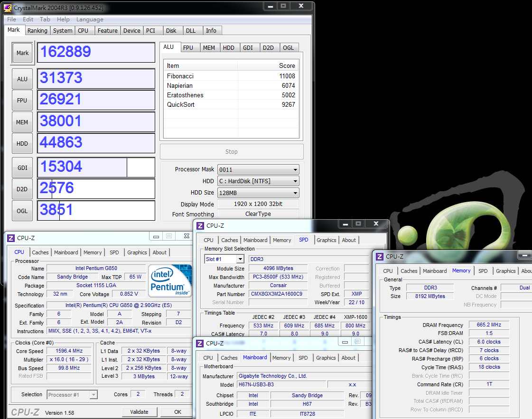The width and height of the screenshot is (532, 419).
Task: Open Memory tab in CPU-Z SPD window
Action: 282,240
